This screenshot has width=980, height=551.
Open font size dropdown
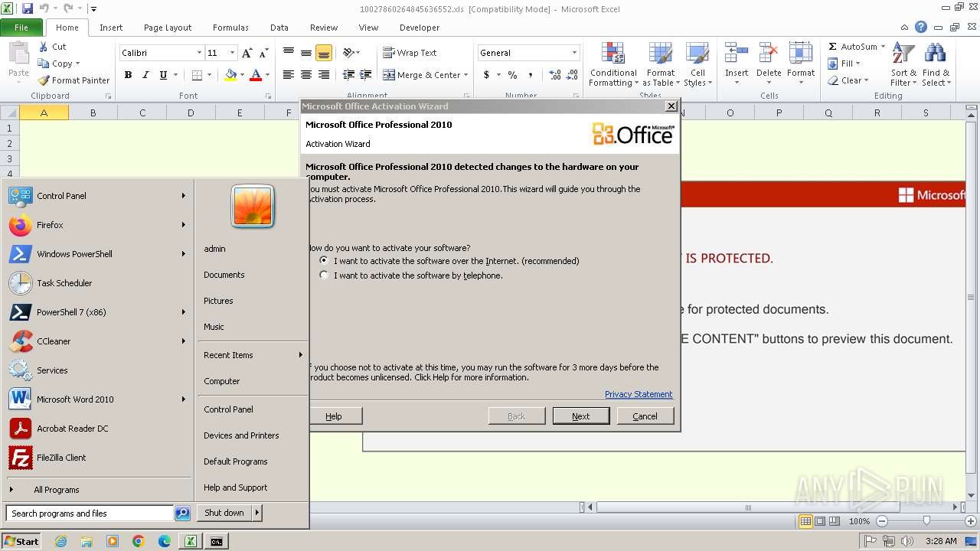click(232, 53)
